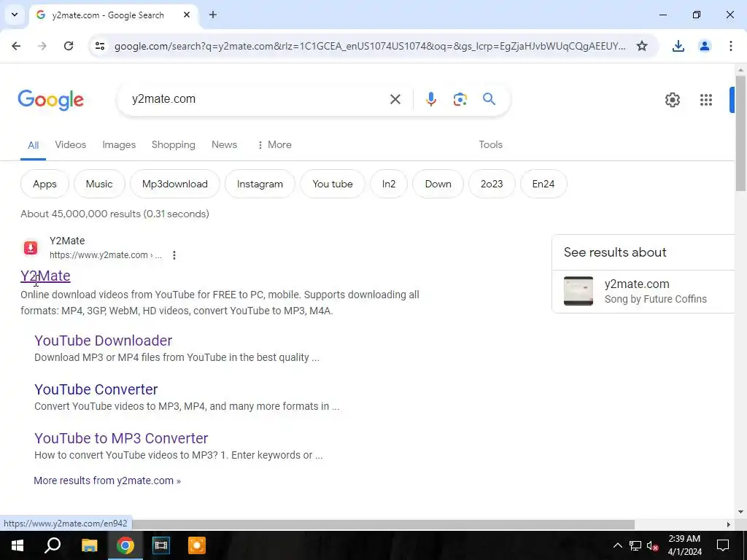
Task: Open the Y2Mate result options three dots
Action: (174, 255)
